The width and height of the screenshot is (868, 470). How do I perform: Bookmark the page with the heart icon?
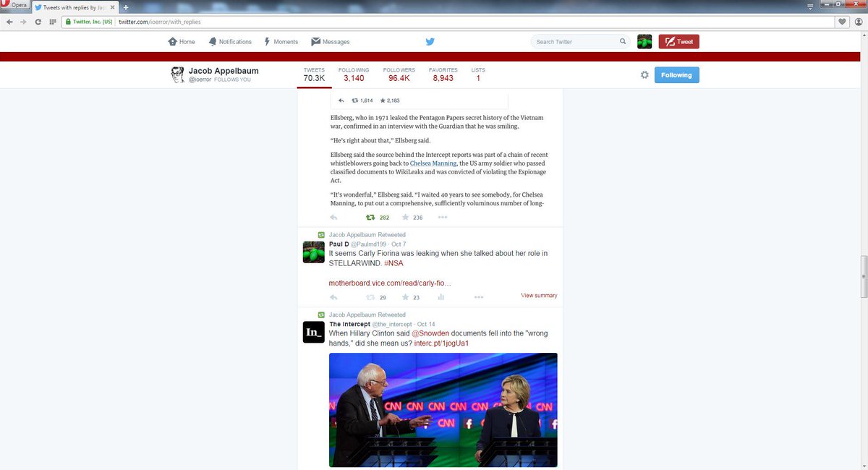tap(842, 22)
